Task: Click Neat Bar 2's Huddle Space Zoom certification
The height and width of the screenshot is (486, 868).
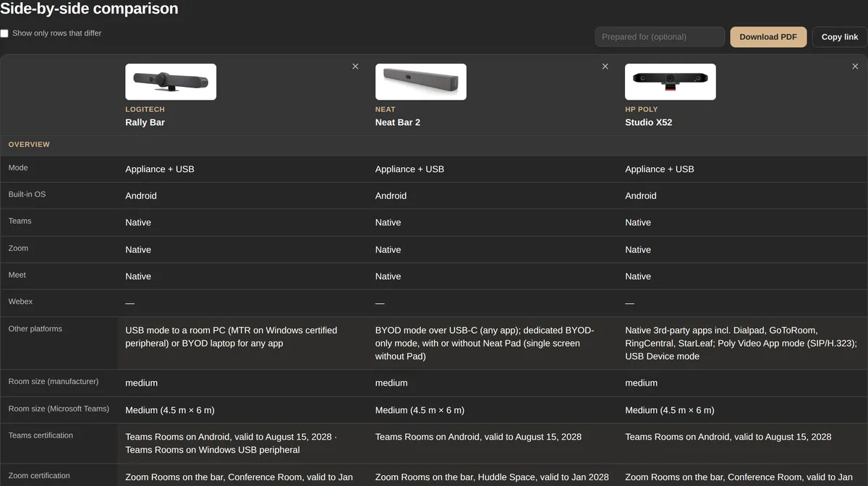Action: pos(492,477)
